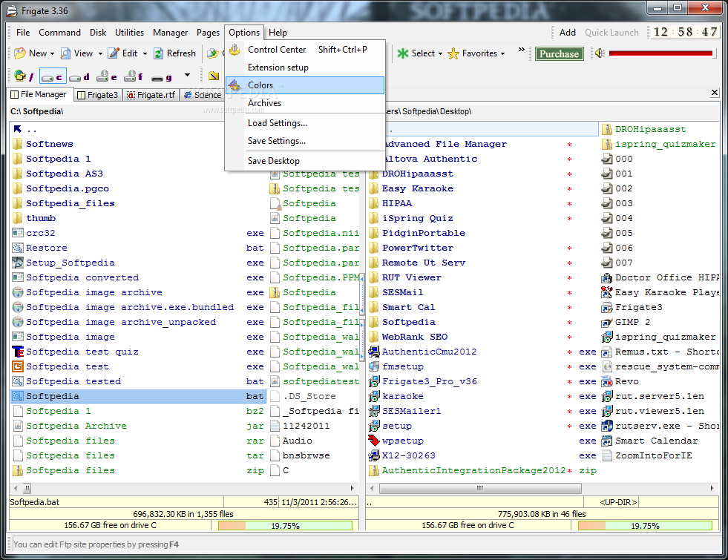Click Load Settings... menu entry

pos(305,123)
